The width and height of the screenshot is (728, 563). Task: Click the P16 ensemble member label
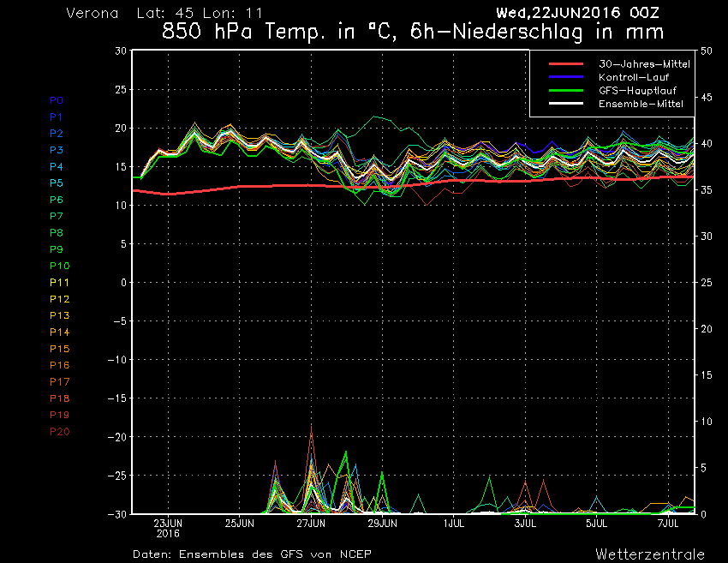[59, 365]
